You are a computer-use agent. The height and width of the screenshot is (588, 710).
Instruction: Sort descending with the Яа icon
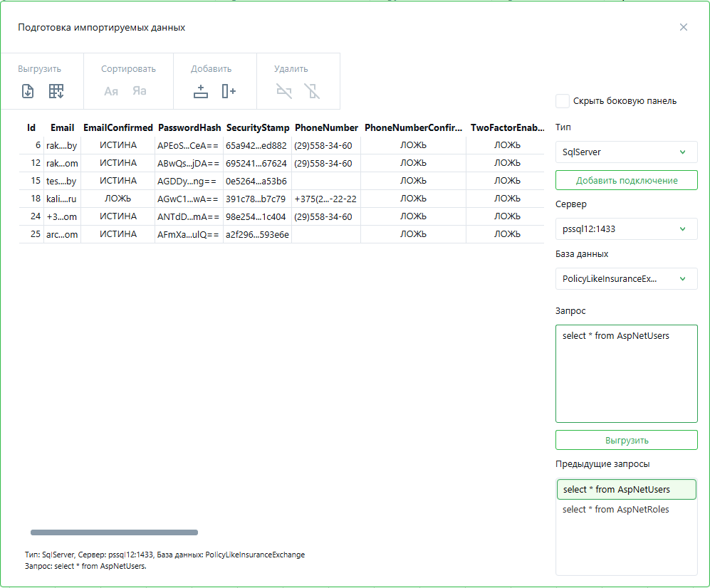pos(139,91)
